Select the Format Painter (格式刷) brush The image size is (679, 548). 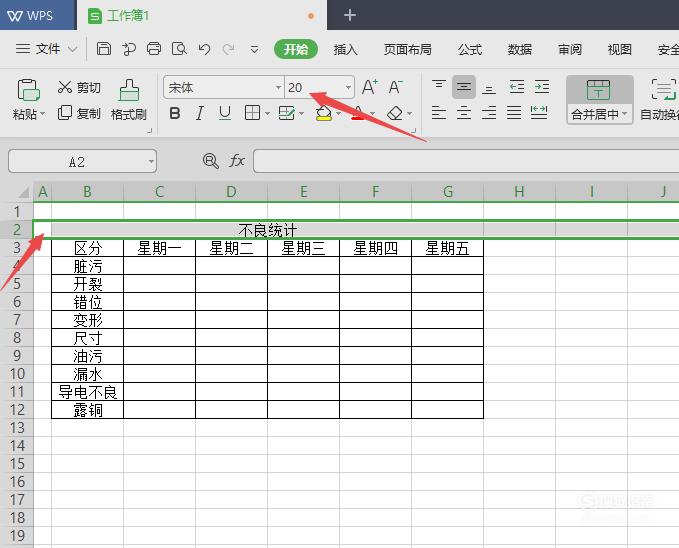129,99
